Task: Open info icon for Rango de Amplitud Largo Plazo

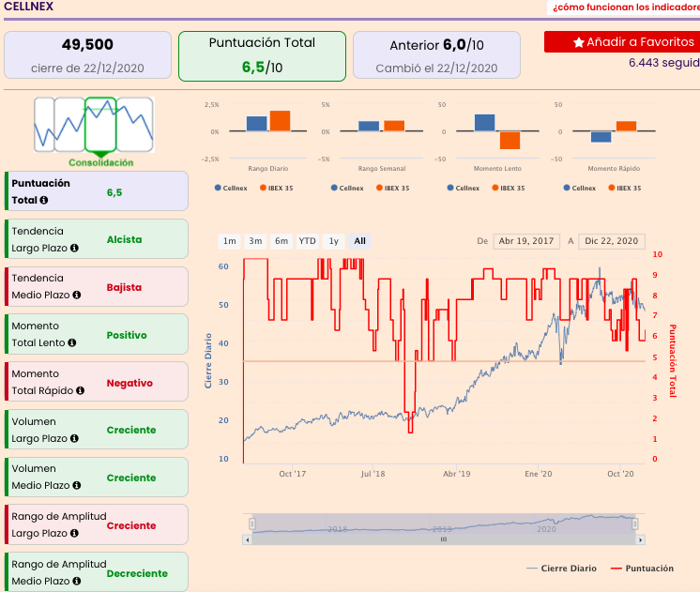Action: 74,533
